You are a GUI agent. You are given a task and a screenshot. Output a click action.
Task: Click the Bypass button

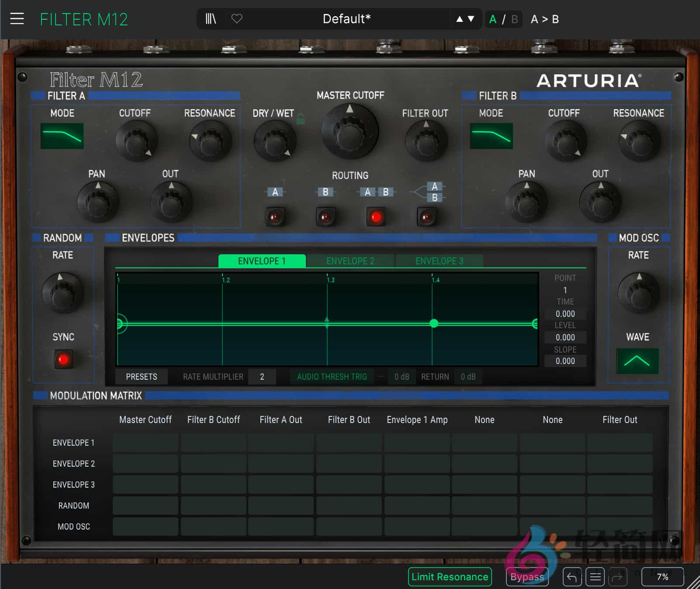[x=527, y=577]
